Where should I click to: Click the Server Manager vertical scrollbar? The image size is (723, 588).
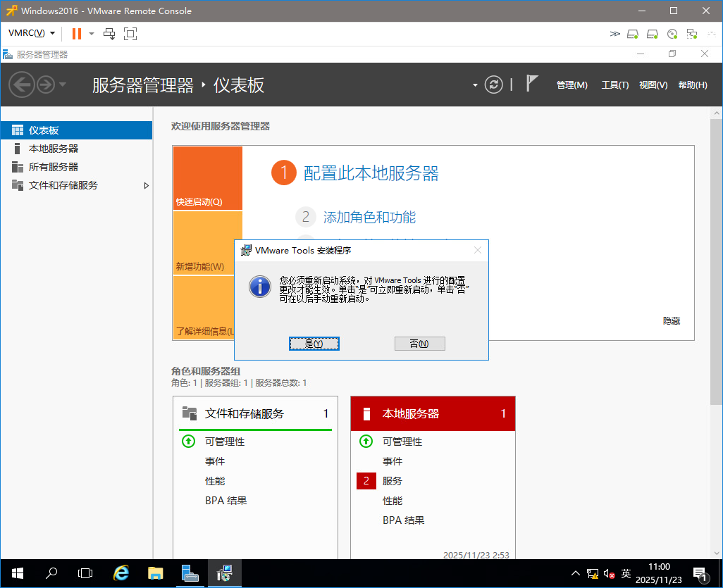pos(717,262)
